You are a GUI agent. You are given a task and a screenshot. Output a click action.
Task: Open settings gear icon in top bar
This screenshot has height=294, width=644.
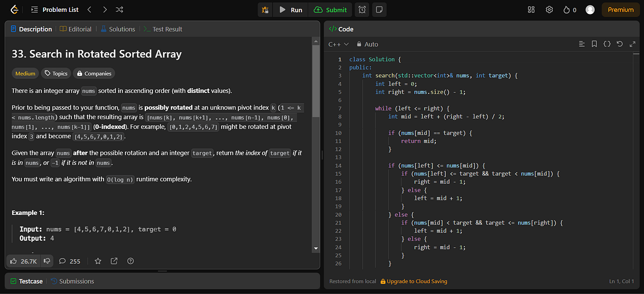pyautogui.click(x=549, y=10)
